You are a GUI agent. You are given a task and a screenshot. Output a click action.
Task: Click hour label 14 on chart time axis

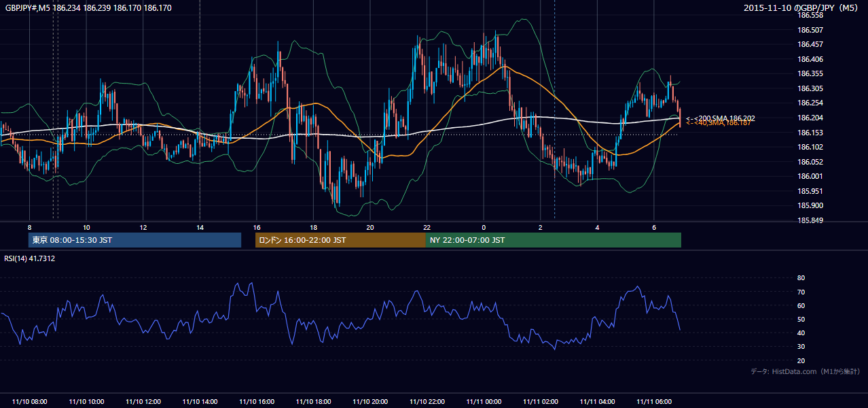(x=200, y=227)
